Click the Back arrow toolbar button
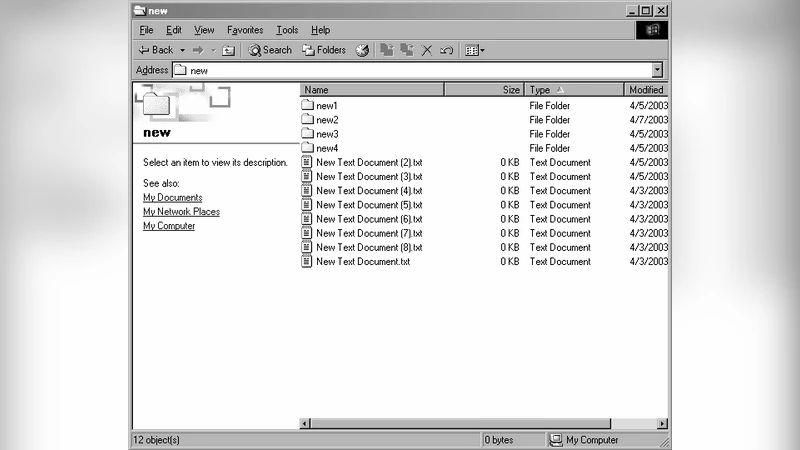 coord(155,50)
